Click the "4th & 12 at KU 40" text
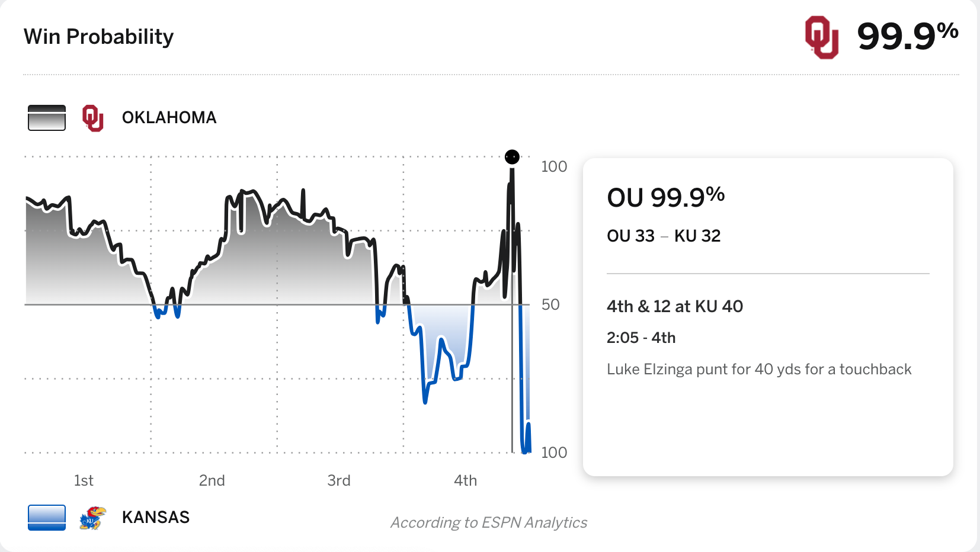Viewport: 980px width, 552px height. point(674,306)
